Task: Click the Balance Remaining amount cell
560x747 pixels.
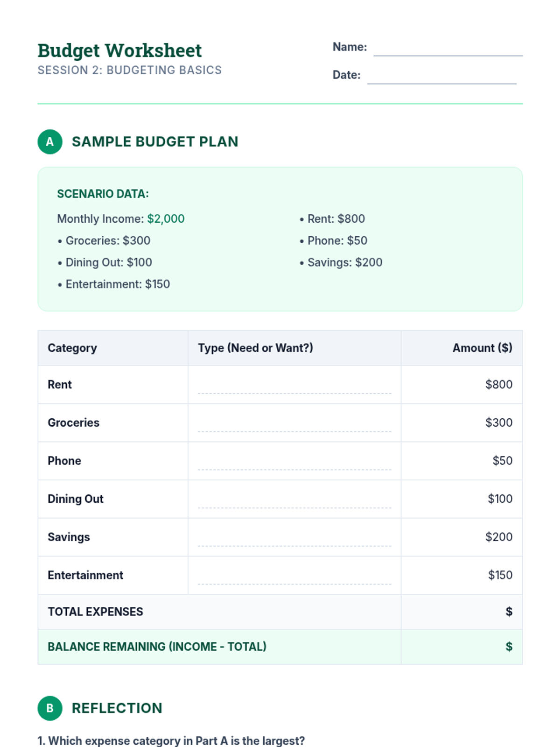Action: click(461, 647)
